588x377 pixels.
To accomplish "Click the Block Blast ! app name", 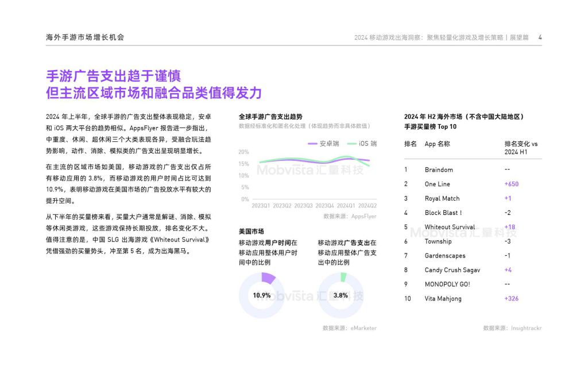I will pyautogui.click(x=443, y=213).
